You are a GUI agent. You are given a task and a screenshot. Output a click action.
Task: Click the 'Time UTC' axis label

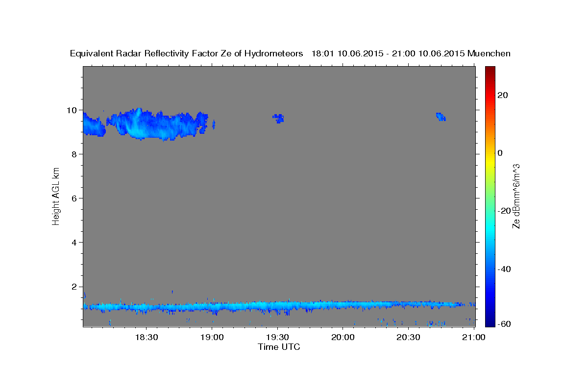(279, 347)
